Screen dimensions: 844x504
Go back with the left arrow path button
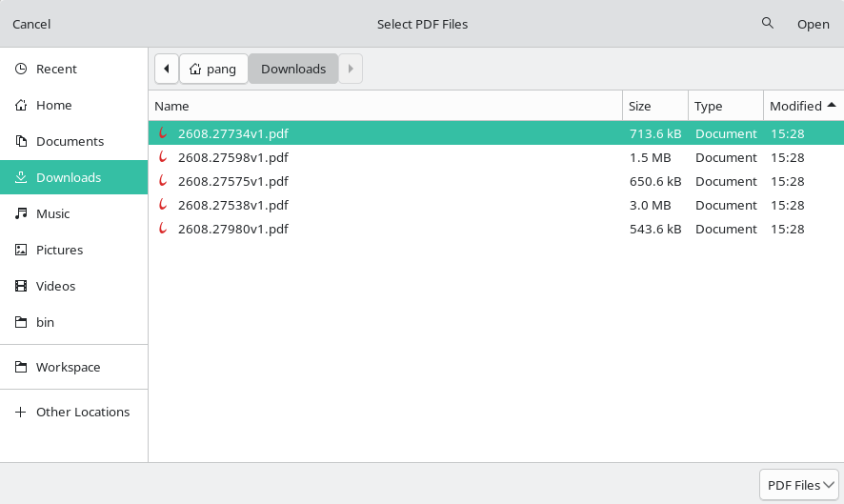[x=167, y=69]
